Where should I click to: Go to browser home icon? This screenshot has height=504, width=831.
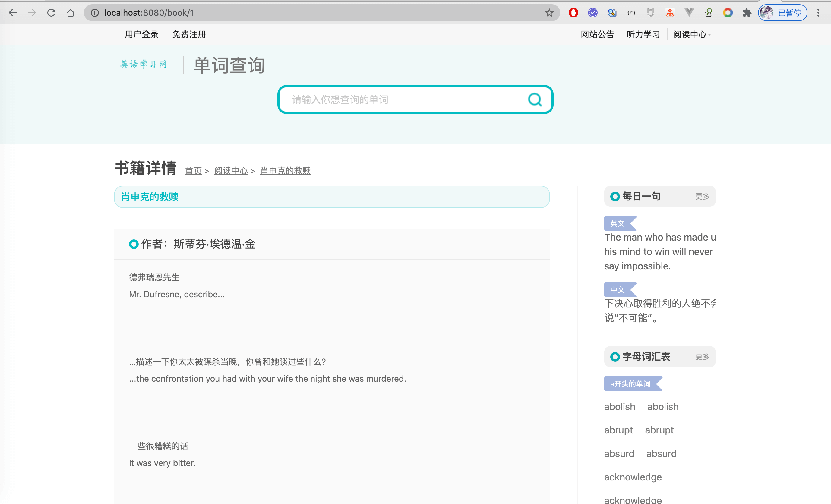coord(71,13)
